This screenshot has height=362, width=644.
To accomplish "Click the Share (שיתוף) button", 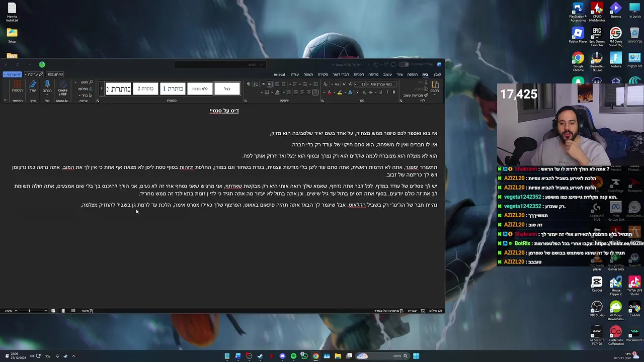I will coord(13,74).
